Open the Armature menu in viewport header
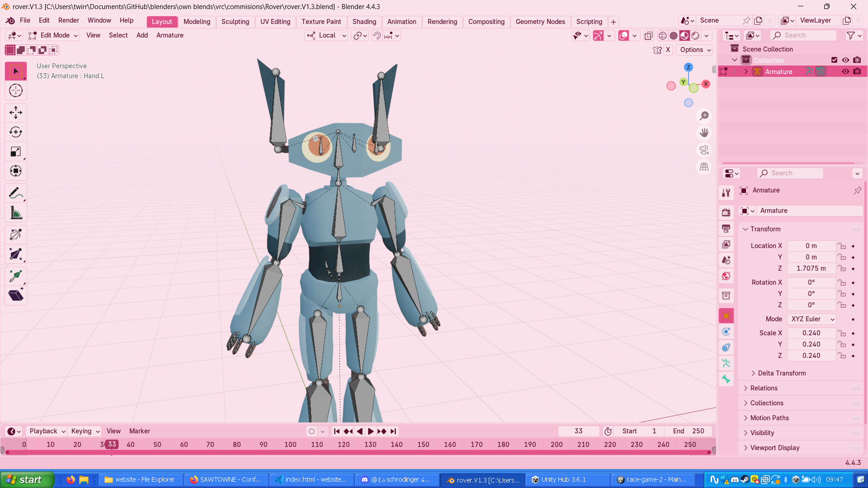This screenshot has width=868, height=488. 170,35
